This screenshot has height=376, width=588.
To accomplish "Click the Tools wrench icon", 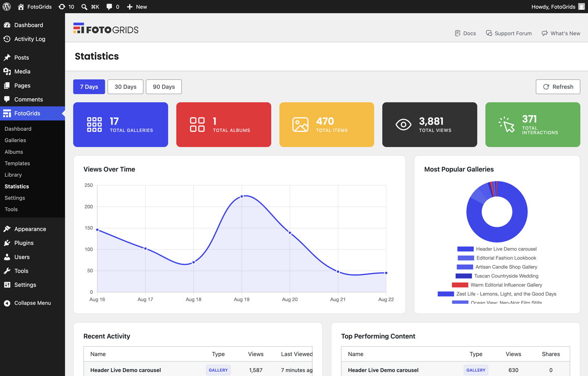I will pos(7,271).
